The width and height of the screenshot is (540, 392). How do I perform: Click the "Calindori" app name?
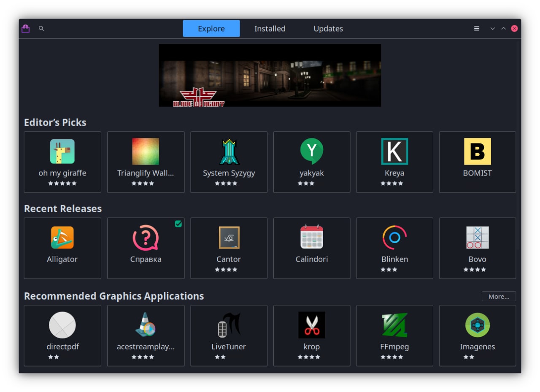click(312, 259)
